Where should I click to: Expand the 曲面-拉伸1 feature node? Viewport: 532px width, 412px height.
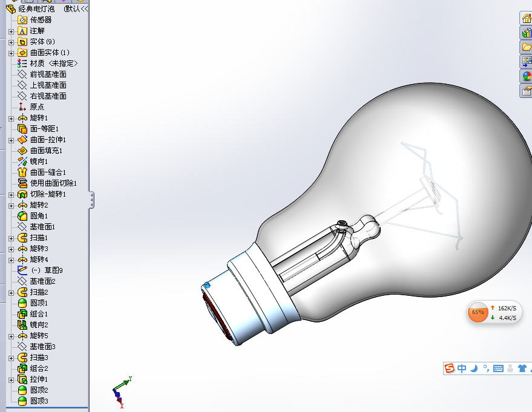coord(11,140)
